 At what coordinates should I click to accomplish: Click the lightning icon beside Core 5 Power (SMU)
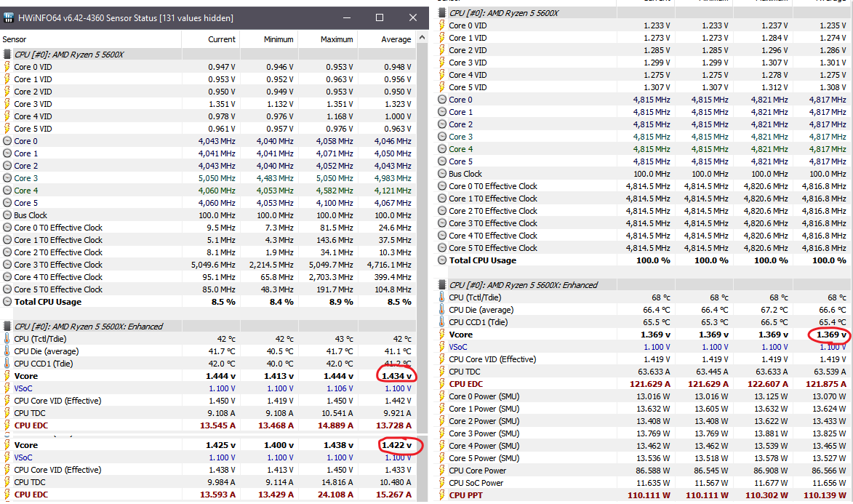443,458
